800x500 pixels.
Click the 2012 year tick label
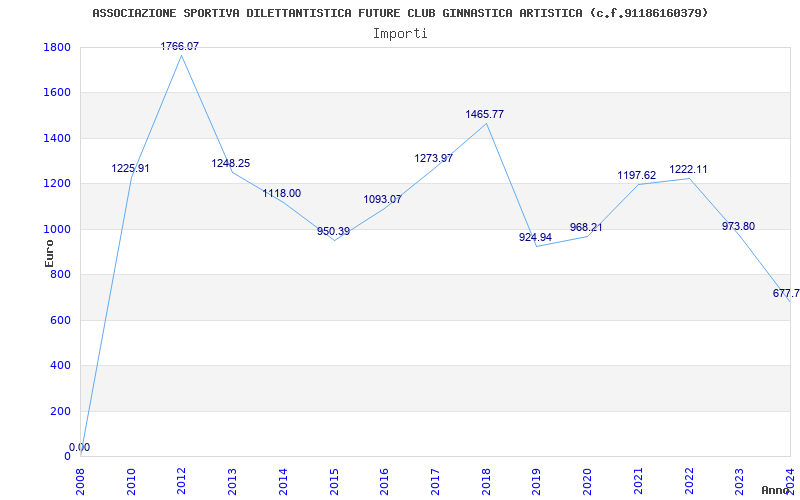182,481
